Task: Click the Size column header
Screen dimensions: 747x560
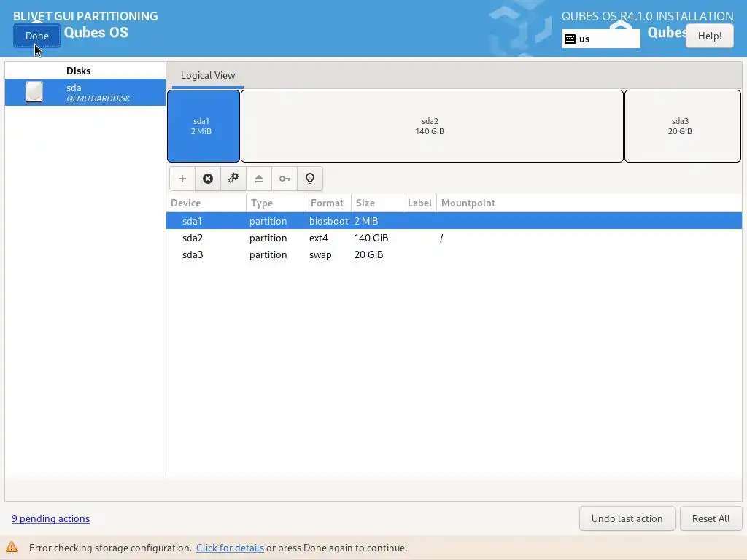Action: tap(377, 203)
